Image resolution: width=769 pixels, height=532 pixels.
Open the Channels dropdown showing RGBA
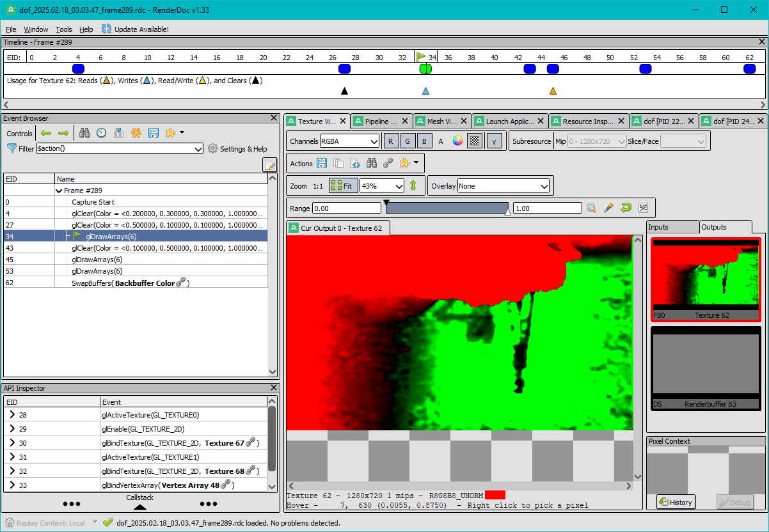click(349, 141)
